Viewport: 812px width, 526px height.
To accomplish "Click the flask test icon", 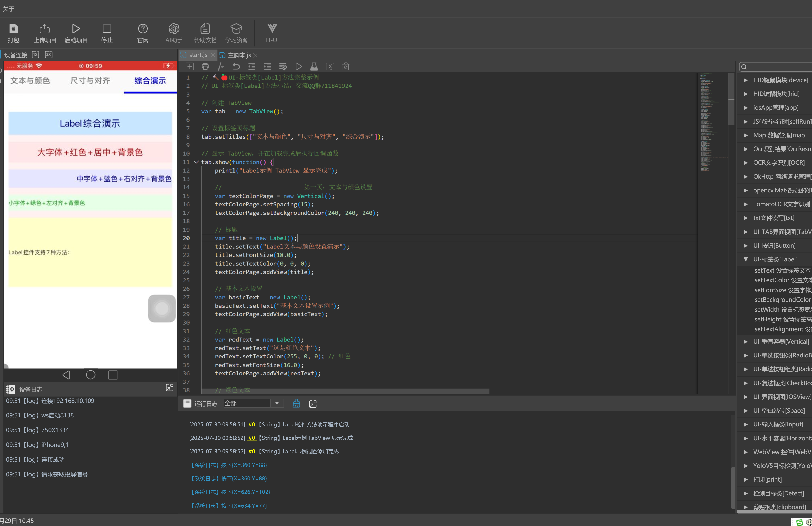I will coord(314,67).
